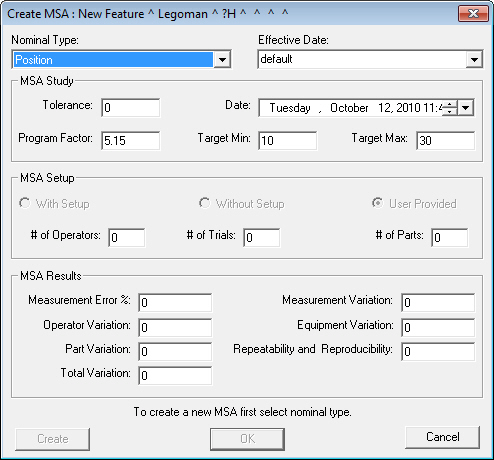Choose the User Provided radio option
The height and width of the screenshot is (460, 494).
(377, 203)
